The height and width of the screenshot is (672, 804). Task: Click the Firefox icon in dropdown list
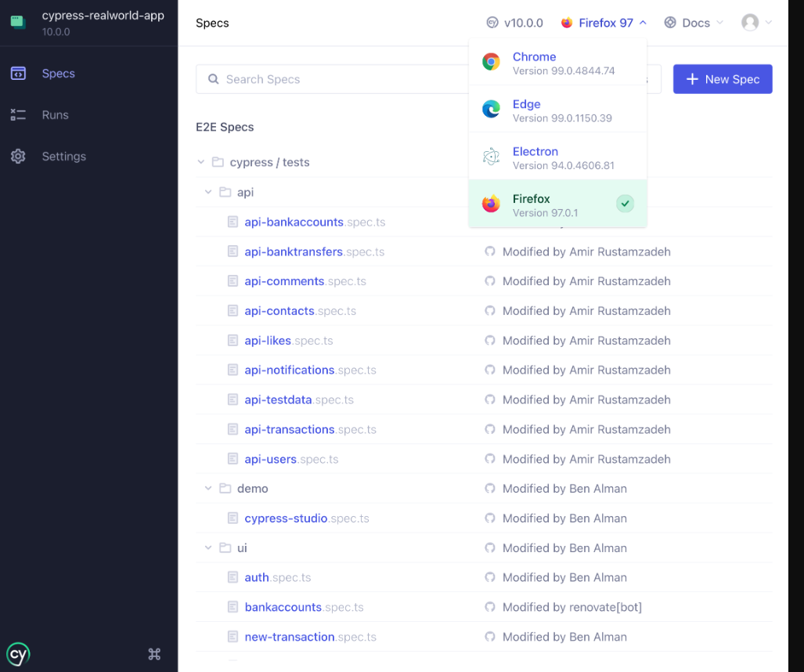point(491,204)
